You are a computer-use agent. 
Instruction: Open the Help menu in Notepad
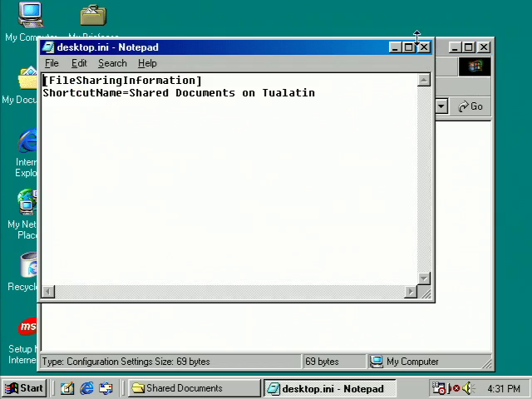point(147,63)
